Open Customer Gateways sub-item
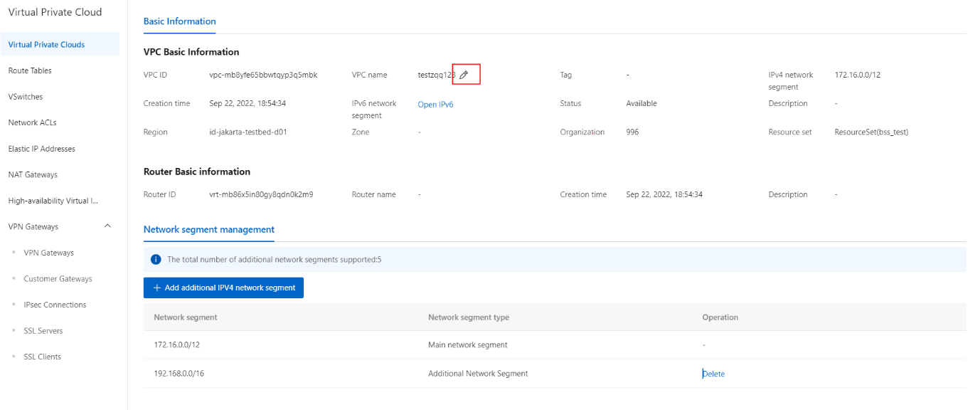Image resolution: width=980 pixels, height=410 pixels. (58, 279)
